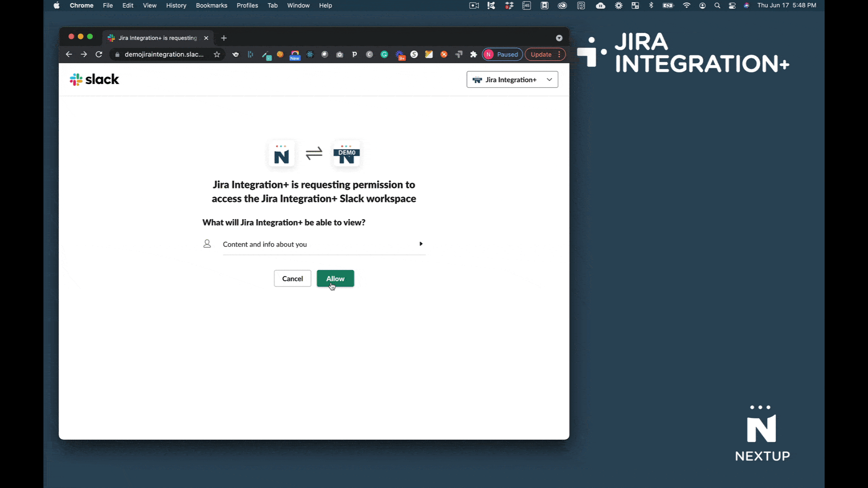This screenshot has width=868, height=488.
Task: Click the Dropbox icon in menu bar
Action: click(x=509, y=5)
